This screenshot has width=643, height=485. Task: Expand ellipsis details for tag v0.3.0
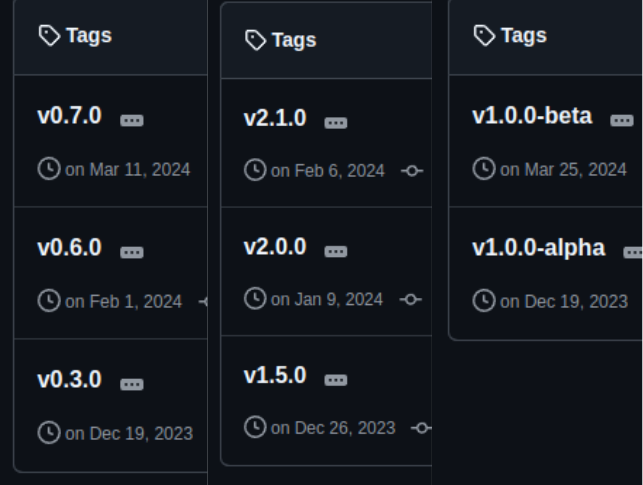coord(132,384)
